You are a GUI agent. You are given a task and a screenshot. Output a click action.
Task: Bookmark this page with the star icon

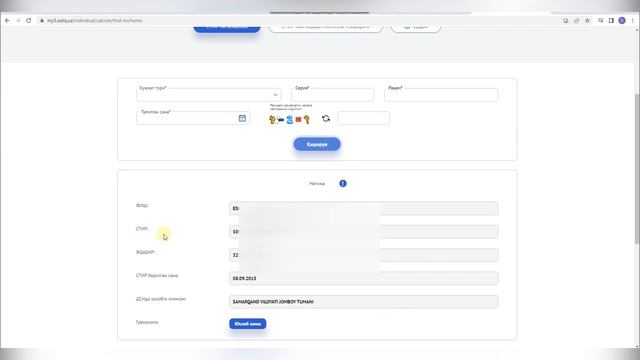pyautogui.click(x=587, y=20)
